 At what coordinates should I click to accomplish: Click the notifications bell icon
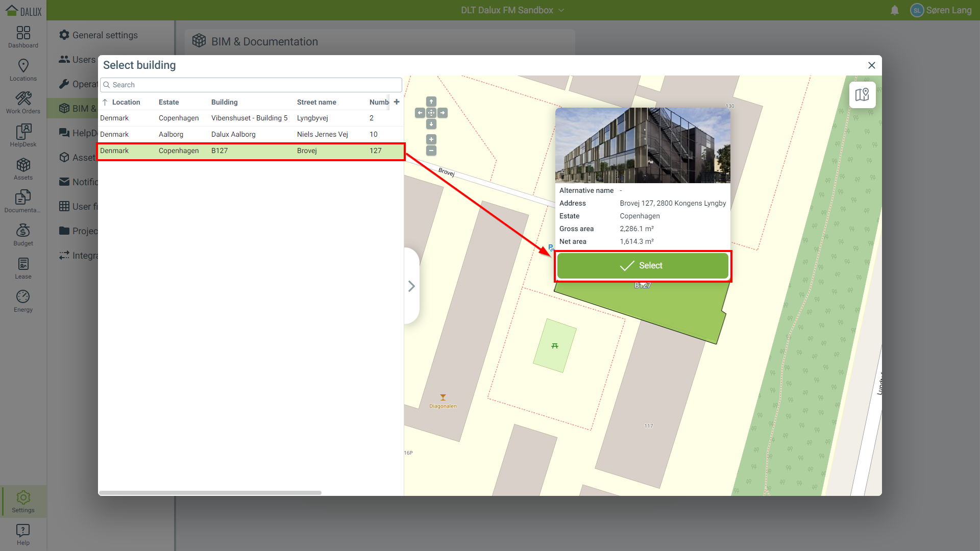point(894,10)
